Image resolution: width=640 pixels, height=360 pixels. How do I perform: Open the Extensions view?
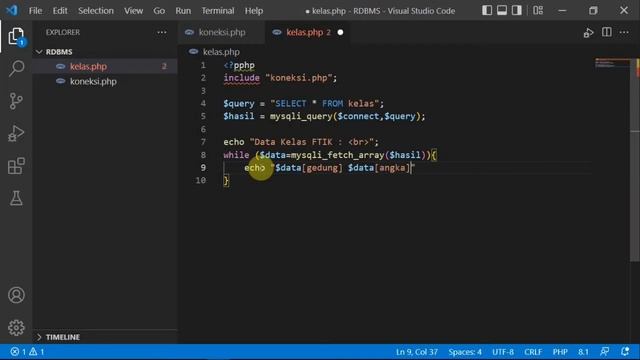point(16,166)
